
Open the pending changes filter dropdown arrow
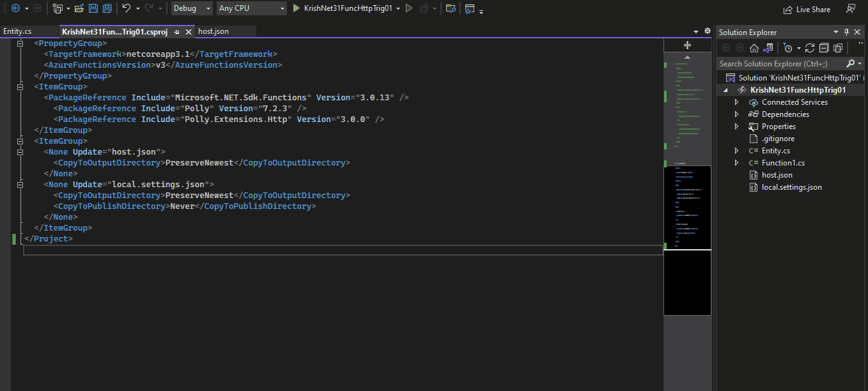coord(798,48)
